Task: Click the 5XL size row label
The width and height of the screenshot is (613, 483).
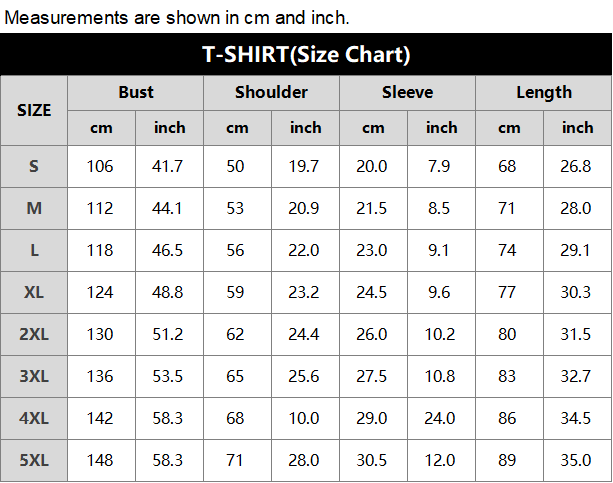Action: click(34, 460)
